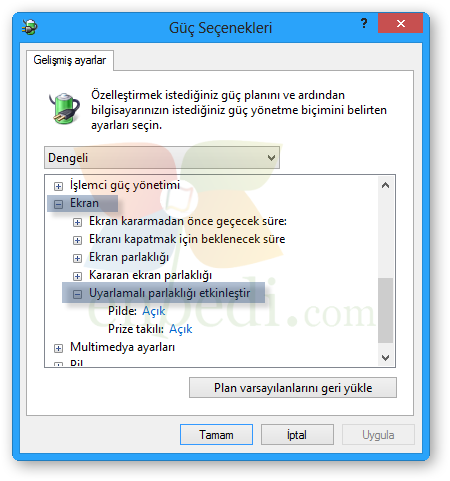Expand İşlemci güç yönetimi node
This screenshot has width=450, height=481.
58,186
